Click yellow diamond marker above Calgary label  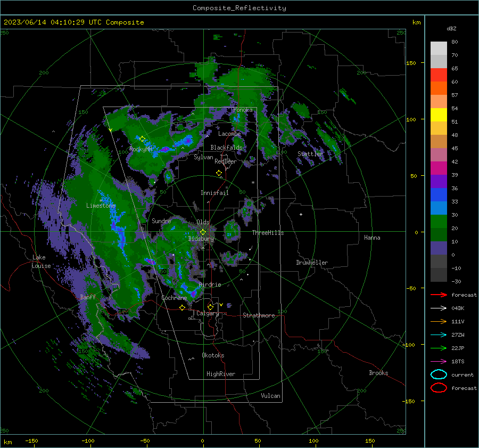210,307
